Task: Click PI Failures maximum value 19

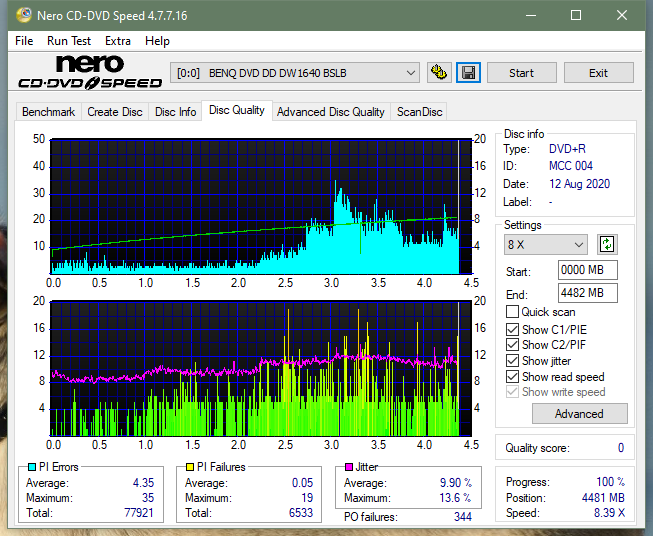Action: pyautogui.click(x=307, y=498)
